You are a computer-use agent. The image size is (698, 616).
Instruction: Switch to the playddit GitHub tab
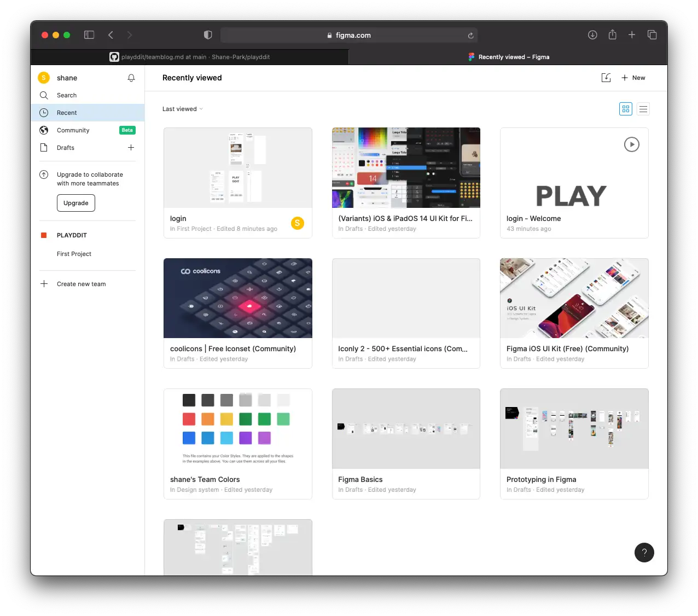coord(190,57)
